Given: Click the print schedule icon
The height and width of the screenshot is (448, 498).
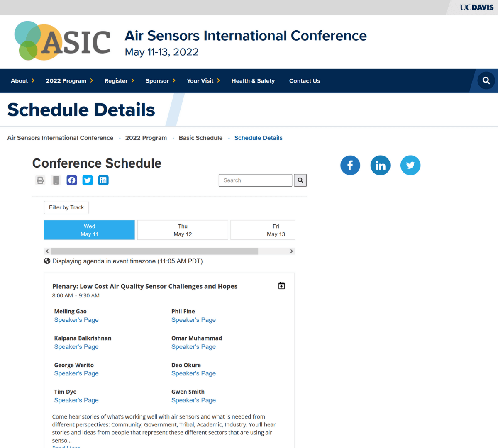Looking at the screenshot, I should (x=40, y=180).
